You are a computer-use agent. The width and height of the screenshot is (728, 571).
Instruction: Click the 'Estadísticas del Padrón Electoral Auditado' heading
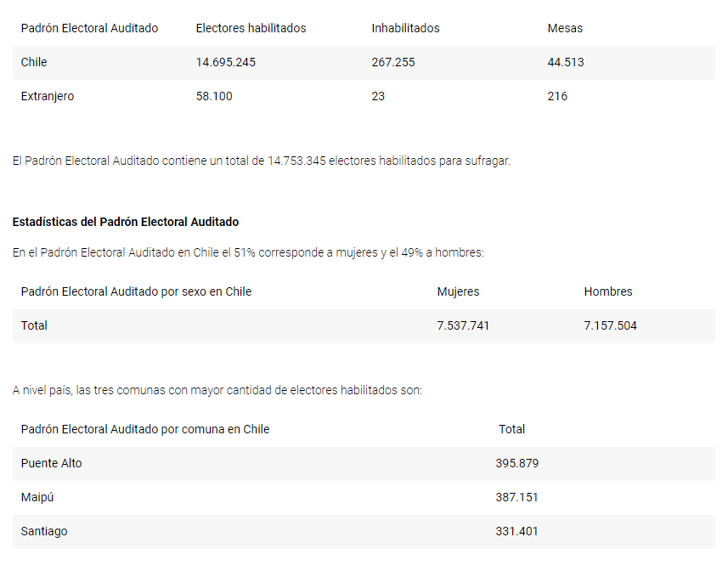point(126,222)
